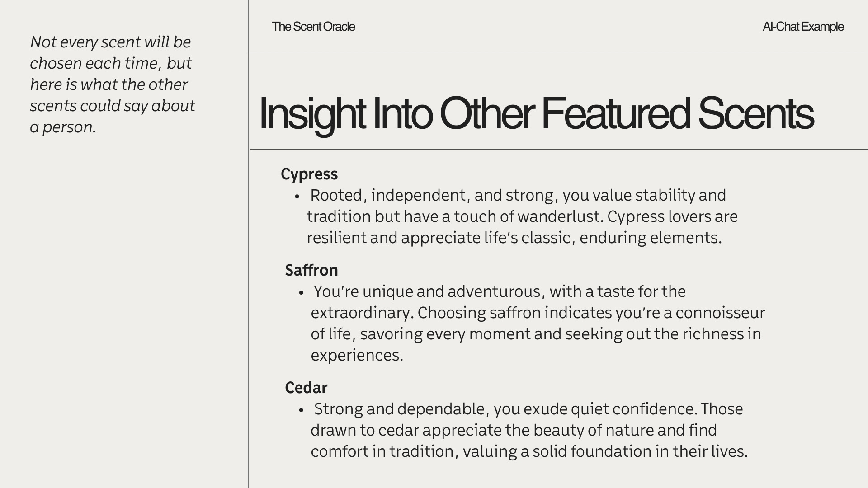Select the 'Insight Into Other Featured Scents' title

[536, 114]
